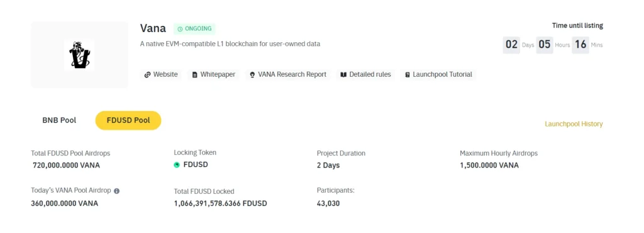Click the book icon beside Detailed rules
Image resolution: width=644 pixels, height=233 pixels.
[x=343, y=75]
